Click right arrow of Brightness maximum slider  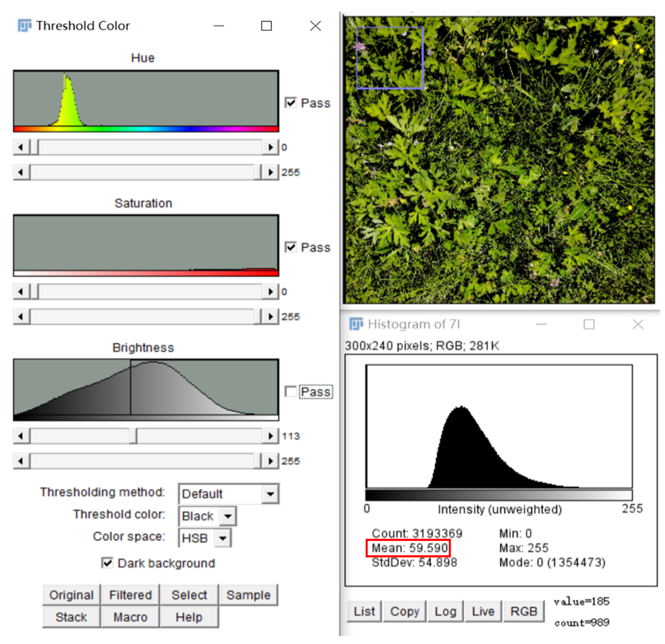click(270, 461)
